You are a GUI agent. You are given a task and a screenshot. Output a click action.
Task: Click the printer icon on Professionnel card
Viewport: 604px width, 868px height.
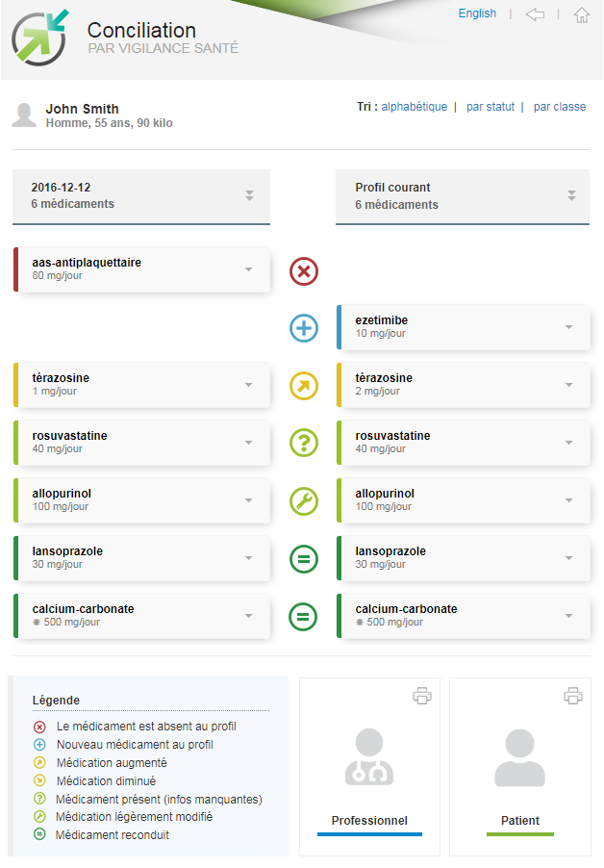(422, 696)
